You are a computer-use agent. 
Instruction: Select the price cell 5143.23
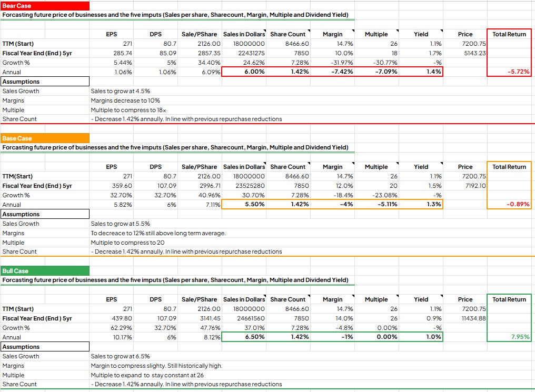pos(474,53)
